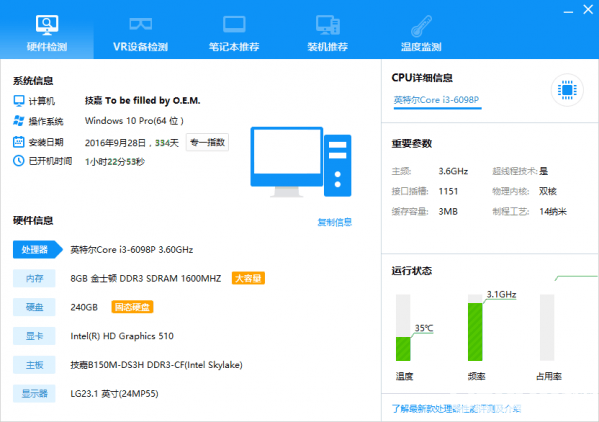
Task: Click the 专一指数 button
Action: click(207, 142)
